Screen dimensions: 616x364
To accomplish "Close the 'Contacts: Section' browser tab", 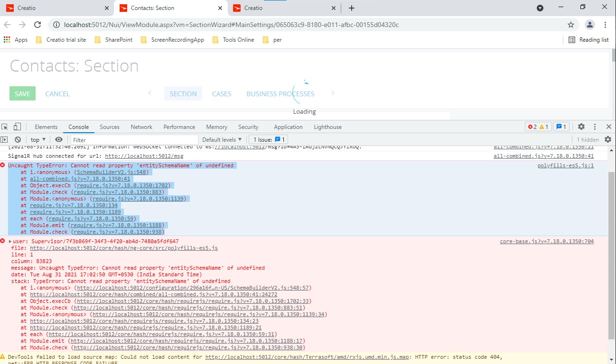I will (x=220, y=8).
